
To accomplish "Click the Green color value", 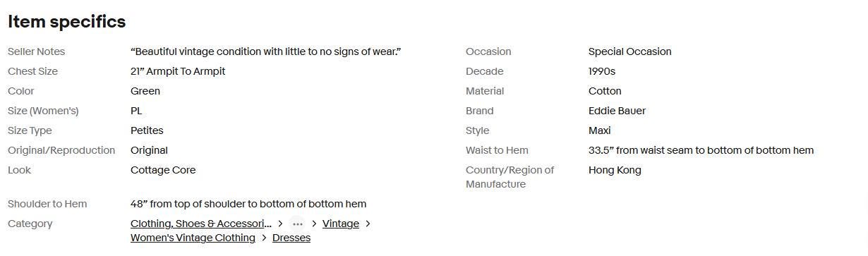I will (145, 91).
